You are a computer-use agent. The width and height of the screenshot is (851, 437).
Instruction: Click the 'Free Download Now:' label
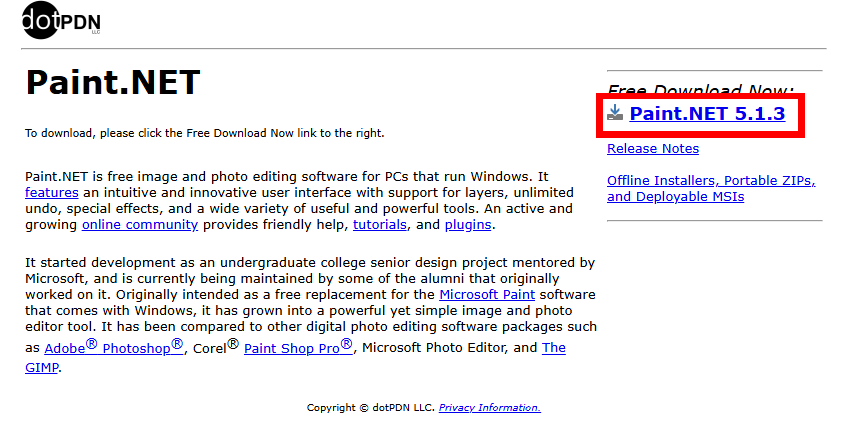[700, 90]
